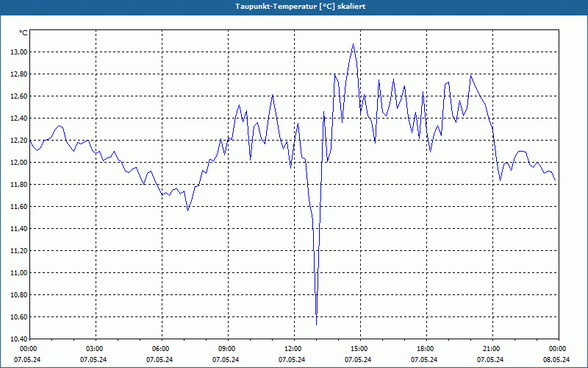The image size is (588, 368).
Task: Click the 11,20 y-axis value
Action: click(19, 251)
